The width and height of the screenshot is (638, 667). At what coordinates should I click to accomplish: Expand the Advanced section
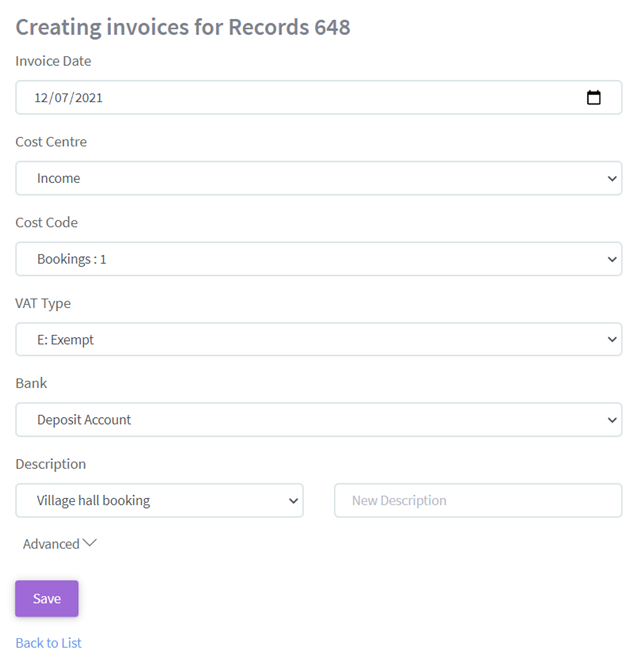pos(59,544)
